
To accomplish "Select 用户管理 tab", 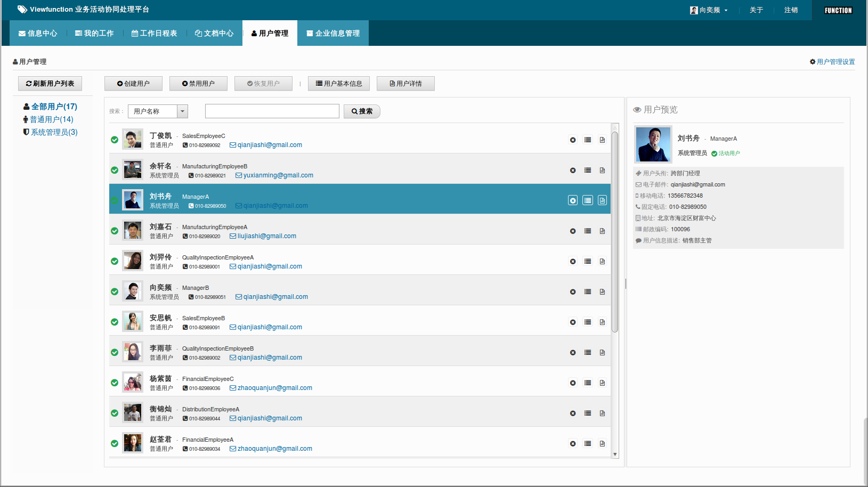I will coord(270,33).
